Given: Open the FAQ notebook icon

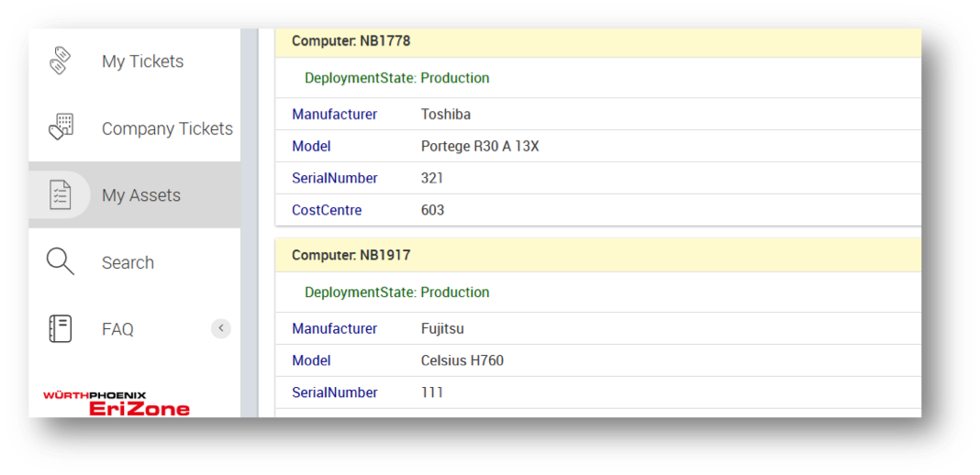Looking at the screenshot, I should pos(60,328).
